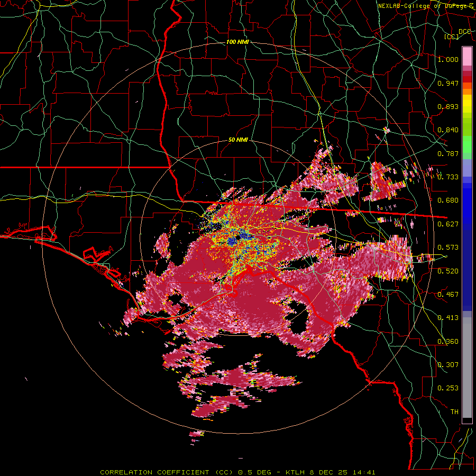The width and height of the screenshot is (476, 476).
Task: Click the 100 NMI range ring label
Action: (237, 42)
